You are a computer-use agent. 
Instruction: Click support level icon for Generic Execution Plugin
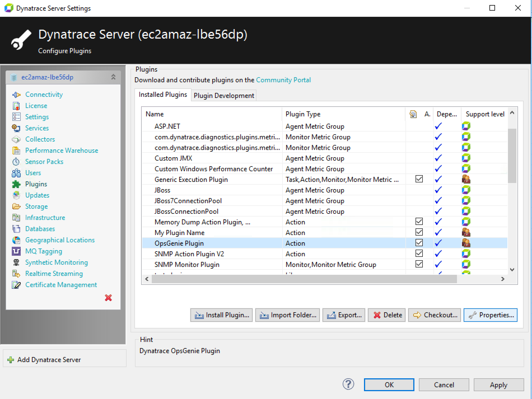(466, 179)
